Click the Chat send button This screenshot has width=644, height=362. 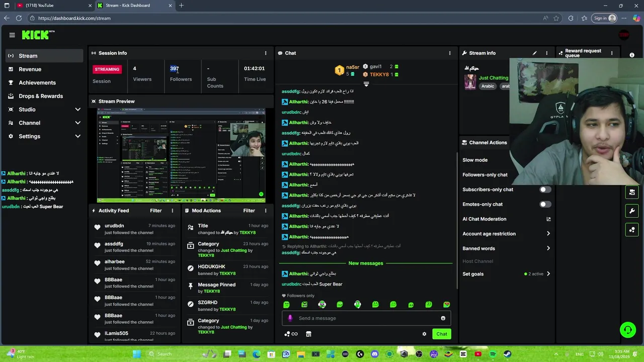tap(442, 334)
